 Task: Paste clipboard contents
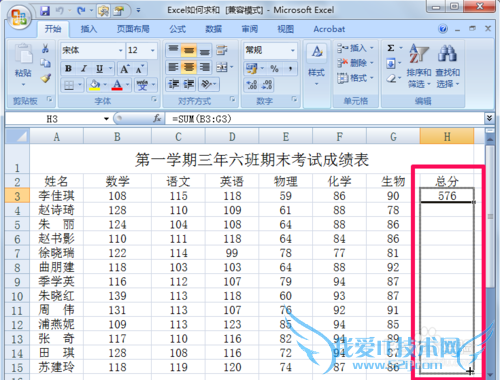(23, 63)
